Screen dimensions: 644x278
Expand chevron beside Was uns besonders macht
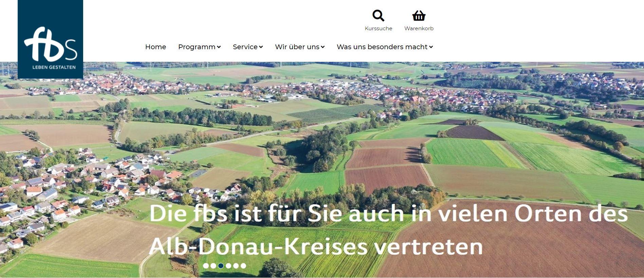[431, 47]
